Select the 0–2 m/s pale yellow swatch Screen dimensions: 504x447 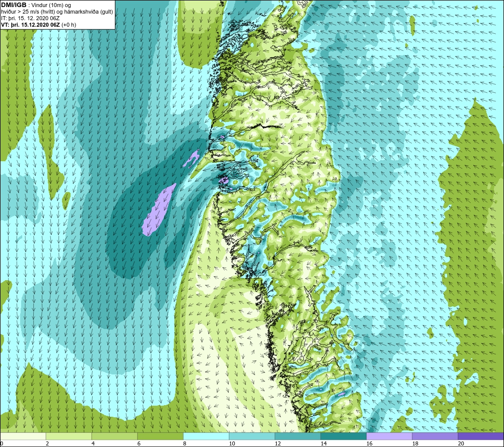[x=23, y=436]
